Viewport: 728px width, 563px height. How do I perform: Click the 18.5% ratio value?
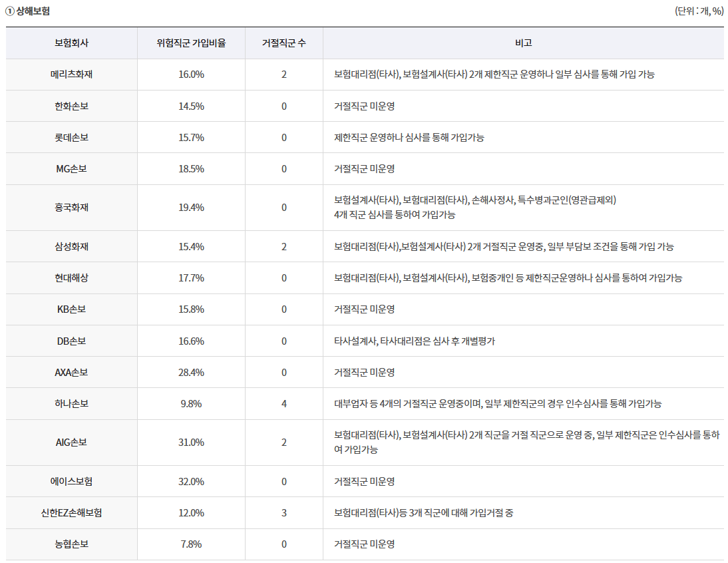pos(191,169)
